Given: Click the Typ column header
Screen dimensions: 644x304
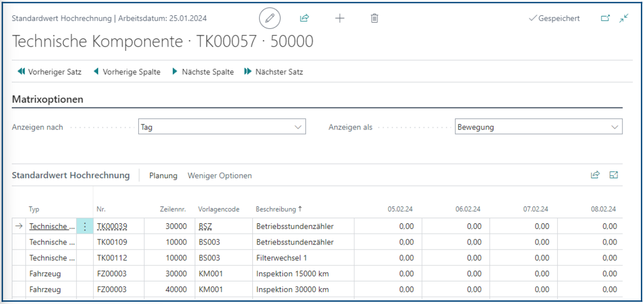Looking at the screenshot, I should 34,209.
